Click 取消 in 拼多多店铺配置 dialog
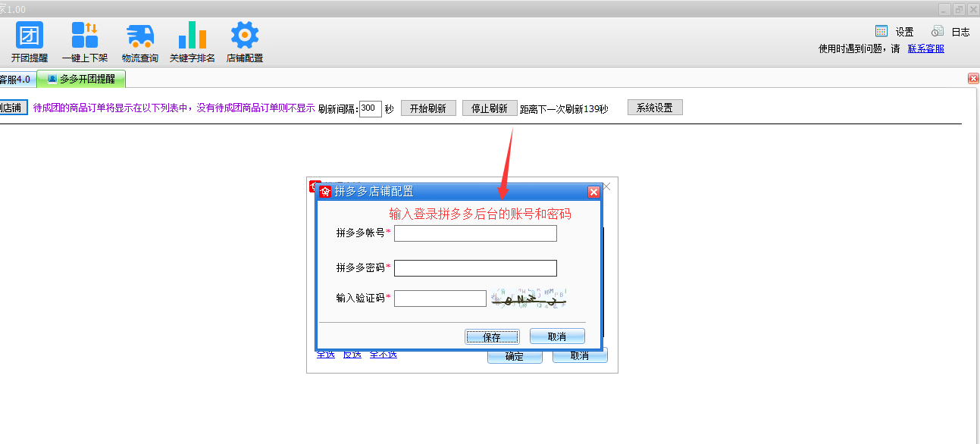This screenshot has width=980, height=444. point(557,336)
